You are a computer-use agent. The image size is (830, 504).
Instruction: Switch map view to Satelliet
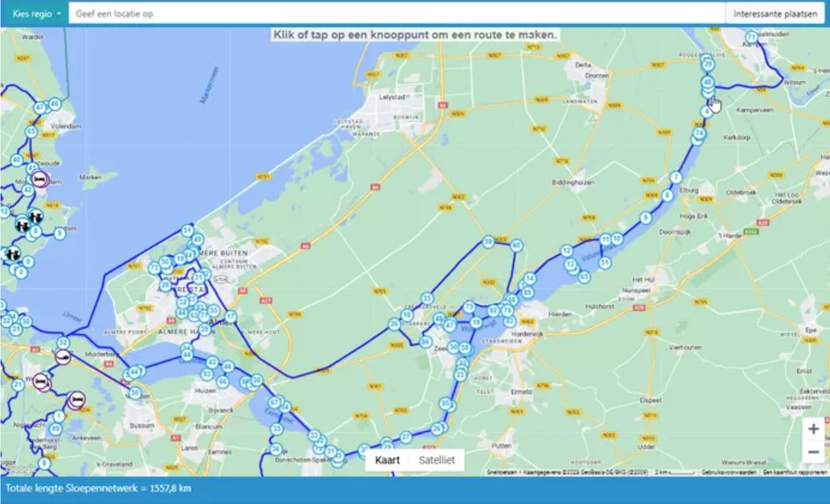437,460
